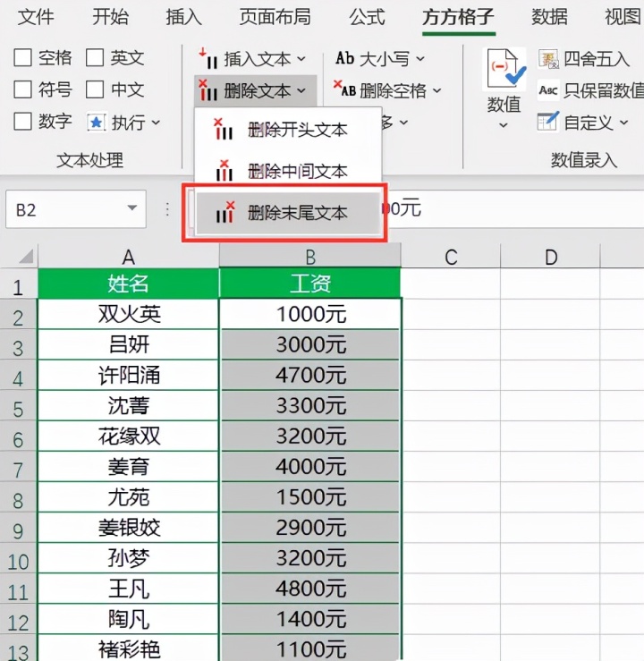Viewport: 644px width, 661px height.
Task: Choose 删除开头文本 from the menu
Action: pyautogui.click(x=288, y=130)
